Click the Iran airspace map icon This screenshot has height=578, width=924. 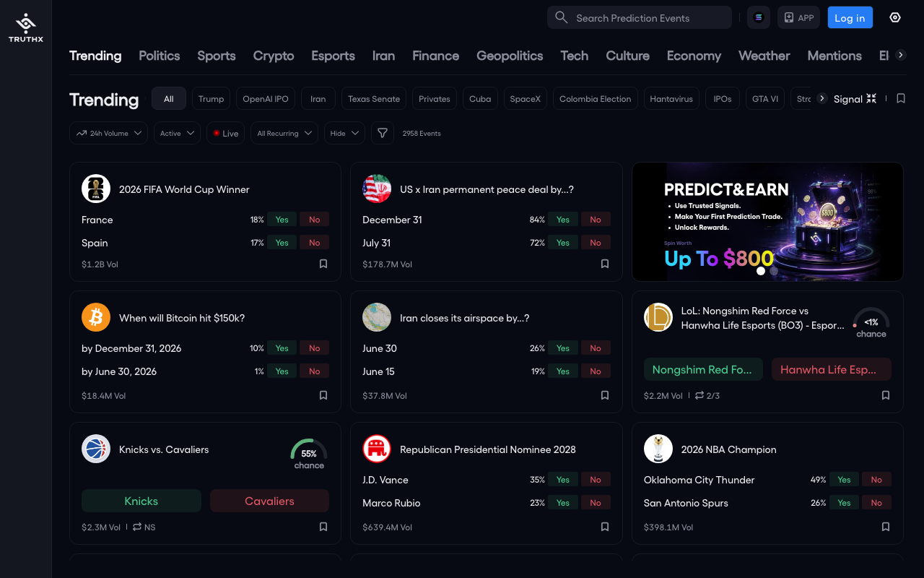[377, 317]
